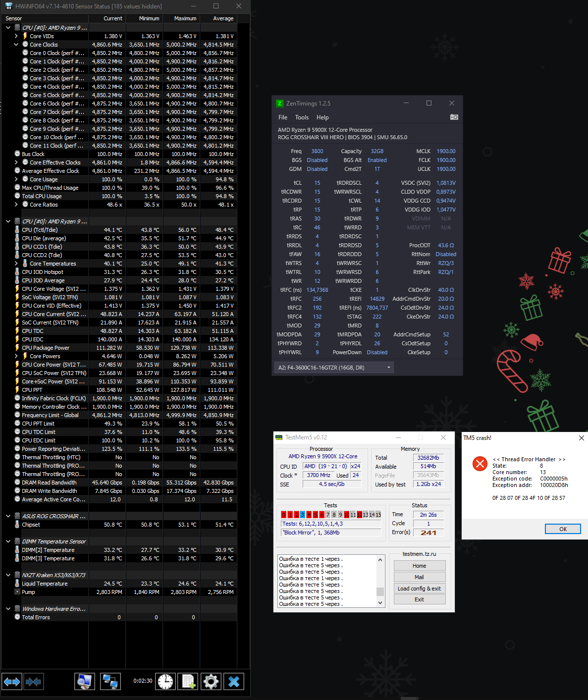Click the "Block Mirror", 1, 368Mb field
The width and height of the screenshot is (588, 700).
(331, 533)
